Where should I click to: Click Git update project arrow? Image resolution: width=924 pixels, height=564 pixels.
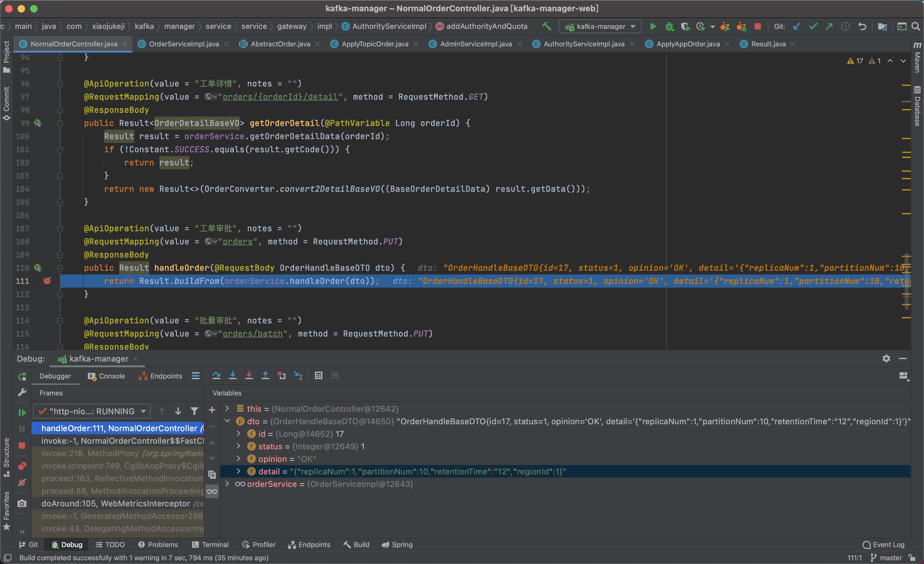(x=796, y=26)
